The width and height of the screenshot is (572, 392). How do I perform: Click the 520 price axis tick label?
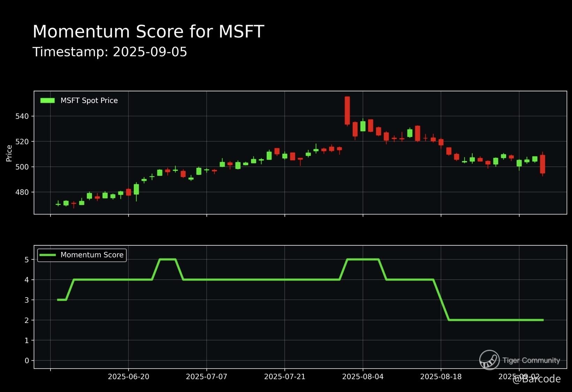tap(22, 142)
